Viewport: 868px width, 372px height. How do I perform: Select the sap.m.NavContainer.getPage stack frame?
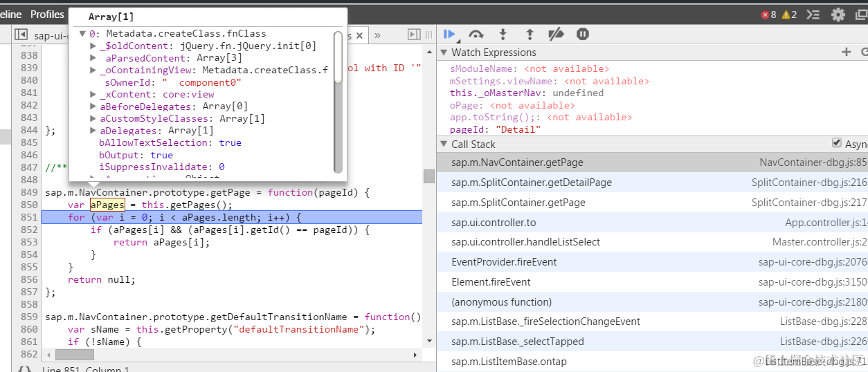(652, 162)
